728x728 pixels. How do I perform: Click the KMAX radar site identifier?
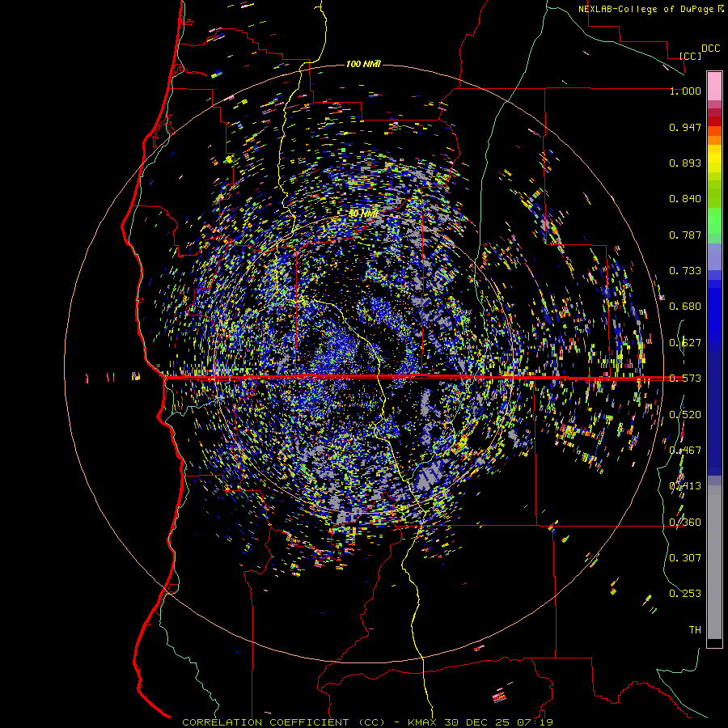(422, 722)
